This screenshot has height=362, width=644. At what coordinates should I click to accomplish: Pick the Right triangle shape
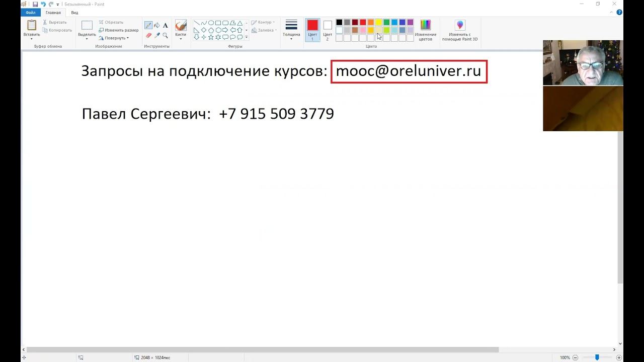[x=197, y=30]
